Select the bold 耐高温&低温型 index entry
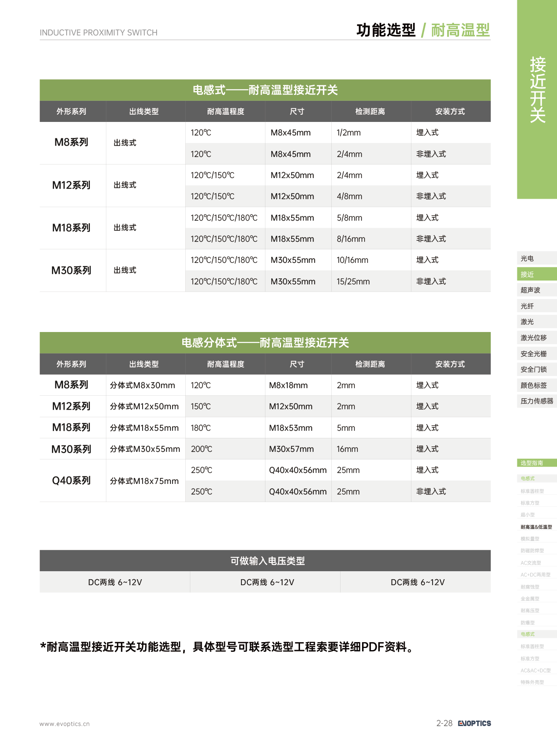Screen dimensions: 557x756 pos(536,527)
